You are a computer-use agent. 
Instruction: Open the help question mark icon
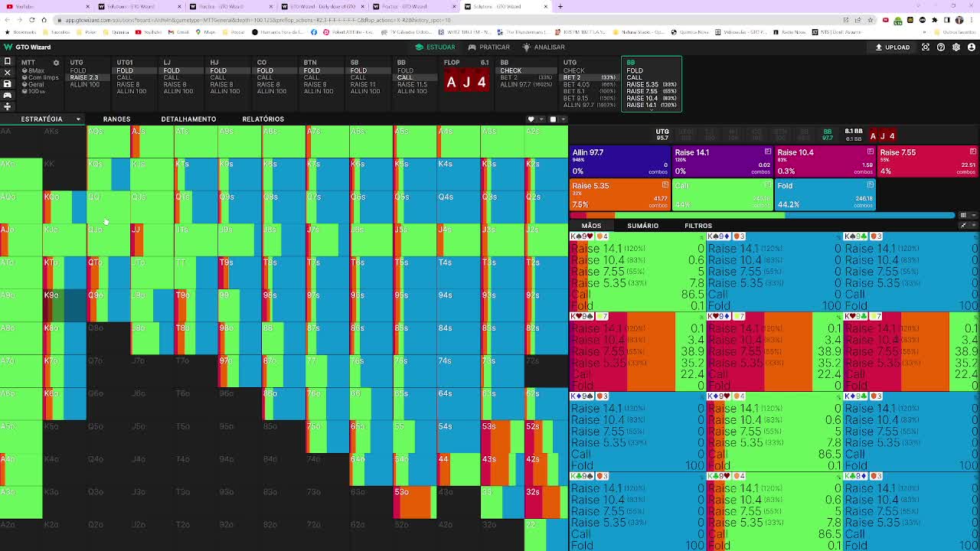941,47
